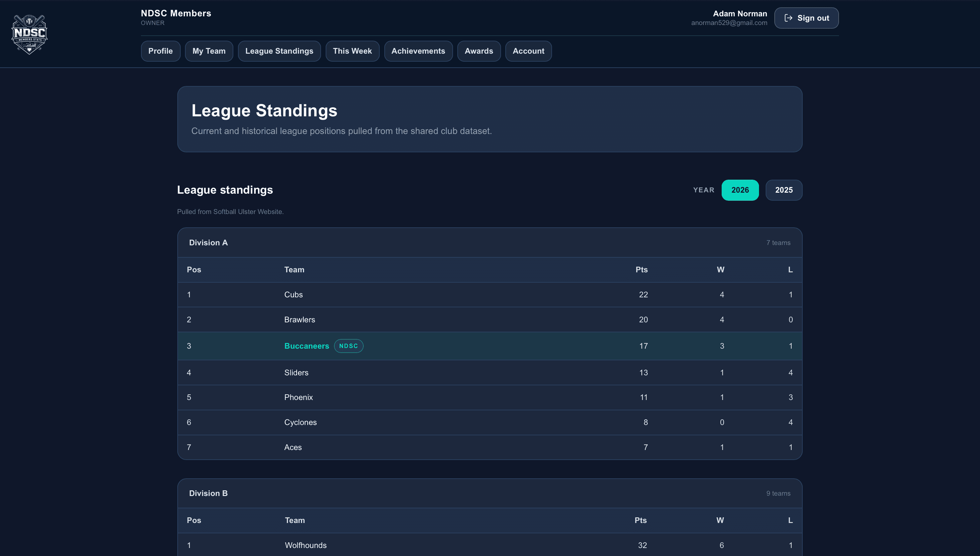The image size is (980, 556).
Task: Select the Phoenix team cell
Action: pos(298,397)
